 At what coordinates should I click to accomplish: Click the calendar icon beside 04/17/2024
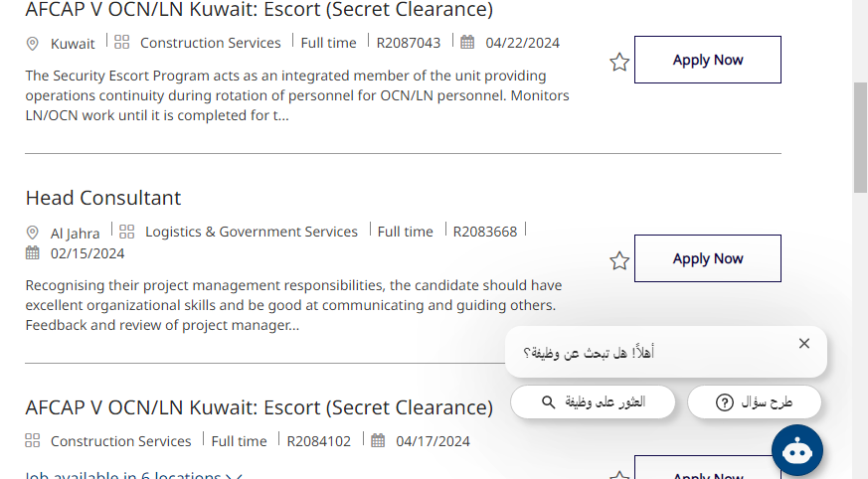point(379,440)
